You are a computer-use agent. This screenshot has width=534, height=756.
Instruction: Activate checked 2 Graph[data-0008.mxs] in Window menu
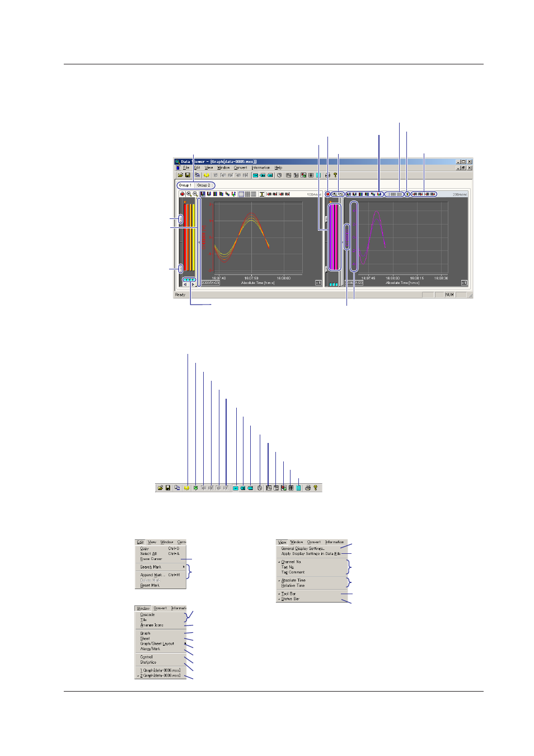[x=160, y=676]
